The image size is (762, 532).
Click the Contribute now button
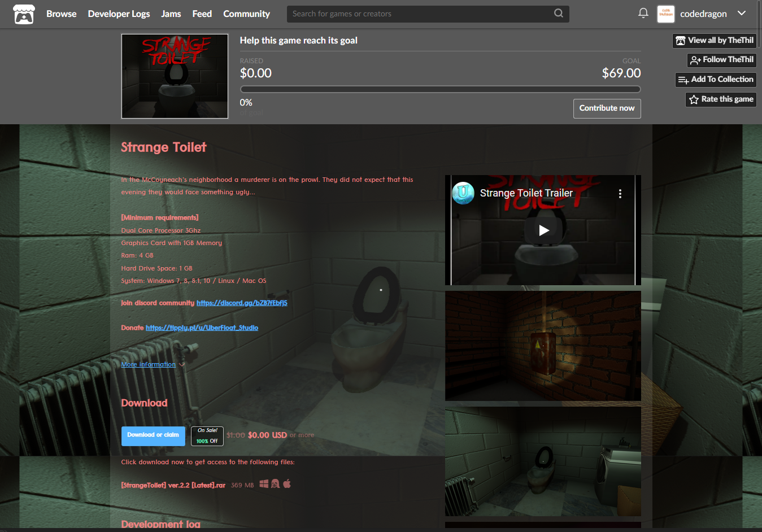(607, 108)
